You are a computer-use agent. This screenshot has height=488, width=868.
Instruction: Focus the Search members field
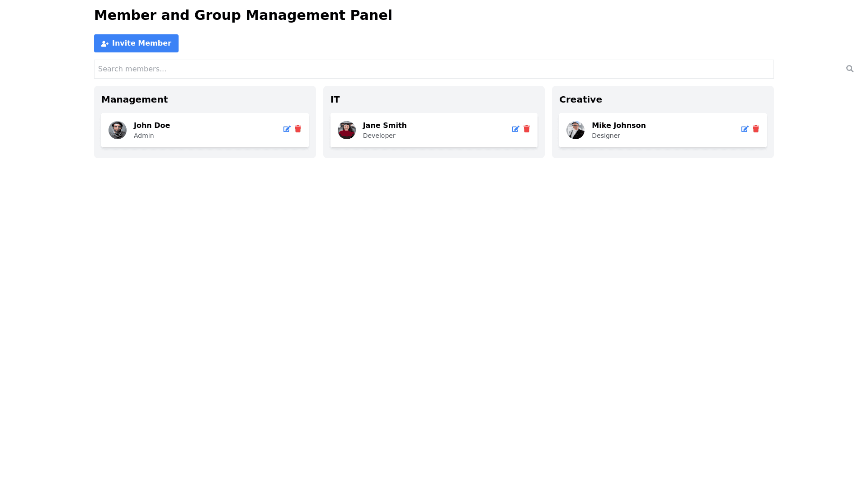click(433, 69)
